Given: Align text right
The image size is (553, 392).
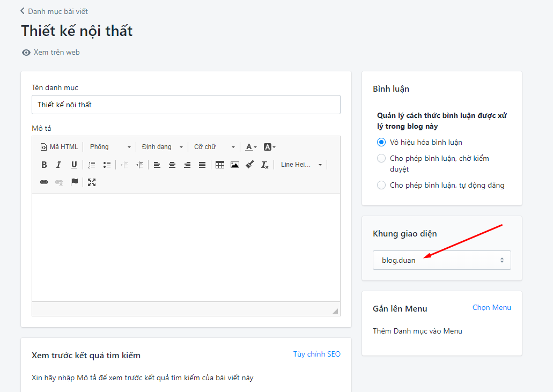Looking at the screenshot, I should pyautogui.click(x=187, y=165).
